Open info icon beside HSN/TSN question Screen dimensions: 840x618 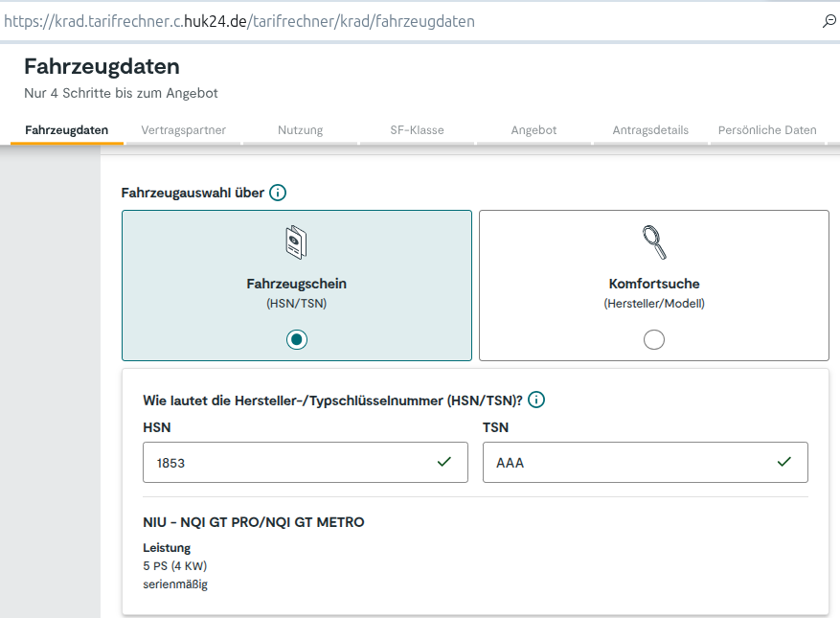coord(536,400)
